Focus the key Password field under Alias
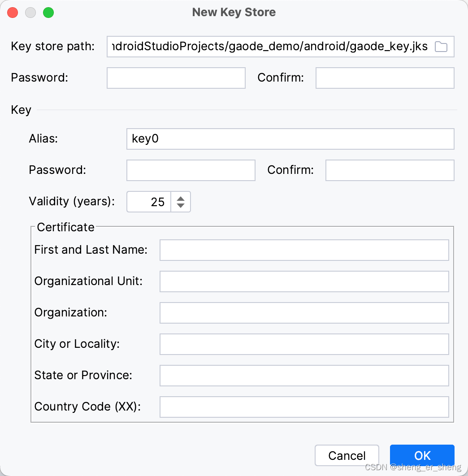 pos(191,170)
